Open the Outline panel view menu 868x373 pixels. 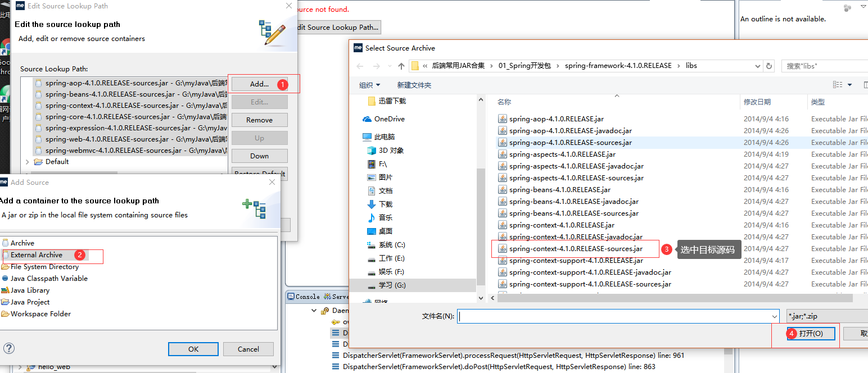click(864, 6)
